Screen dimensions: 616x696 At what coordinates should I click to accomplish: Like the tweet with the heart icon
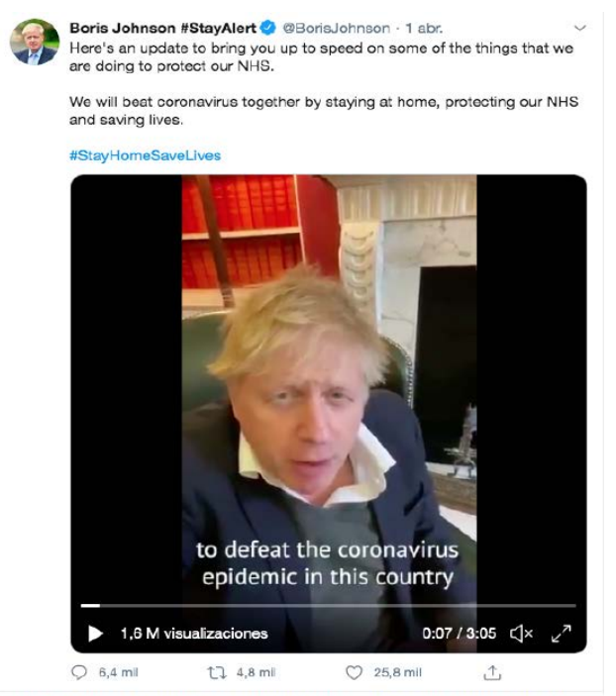click(x=354, y=672)
